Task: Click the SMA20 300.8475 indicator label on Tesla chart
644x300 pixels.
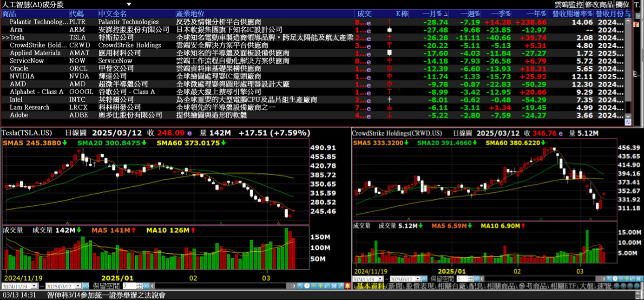Action: tap(112, 143)
